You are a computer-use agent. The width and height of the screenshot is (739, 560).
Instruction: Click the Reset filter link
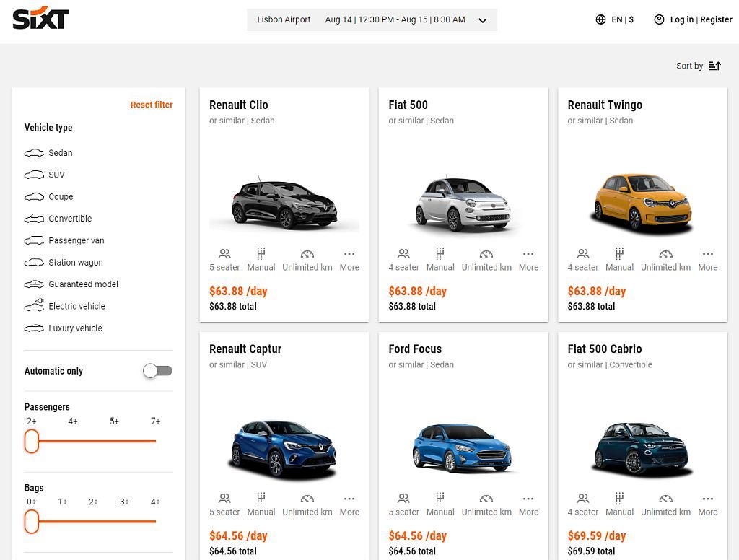pos(152,104)
